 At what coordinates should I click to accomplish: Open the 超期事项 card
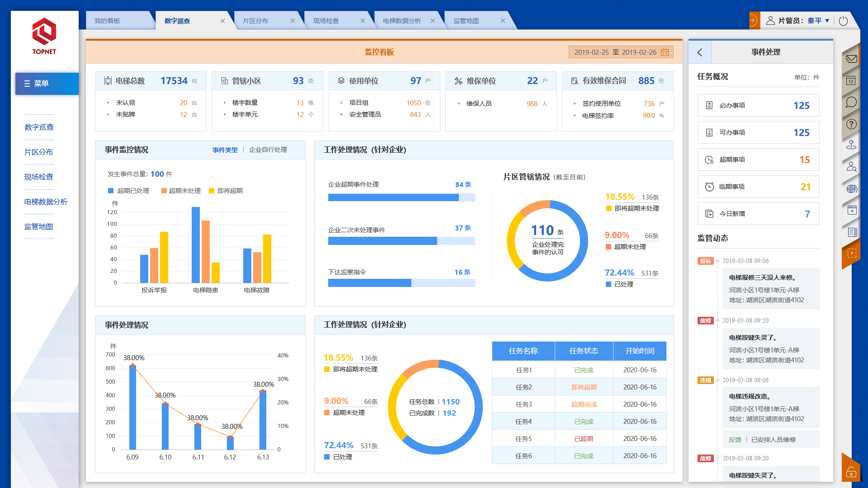pos(758,160)
